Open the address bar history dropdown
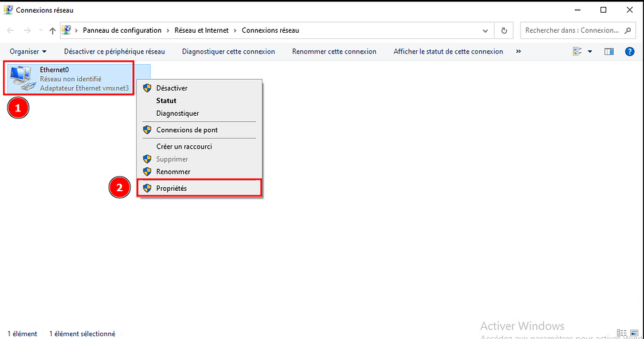Image resolution: width=644 pixels, height=339 pixels. 485,30
